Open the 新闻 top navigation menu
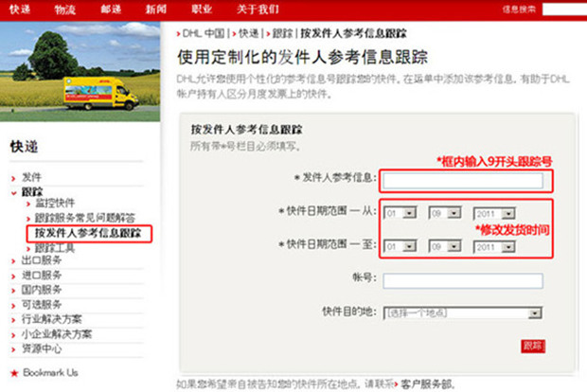The image size is (587, 392). (156, 9)
